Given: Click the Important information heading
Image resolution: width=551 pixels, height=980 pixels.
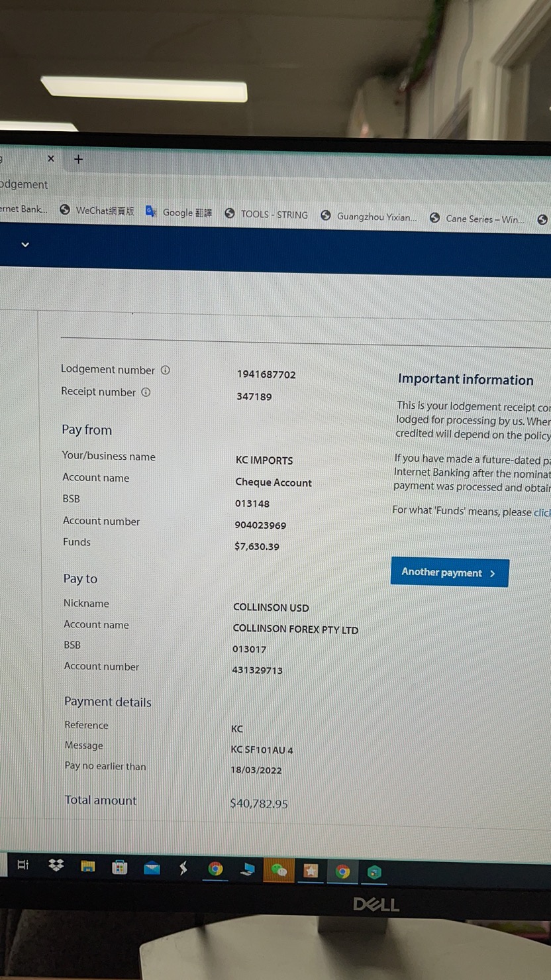Looking at the screenshot, I should (466, 380).
